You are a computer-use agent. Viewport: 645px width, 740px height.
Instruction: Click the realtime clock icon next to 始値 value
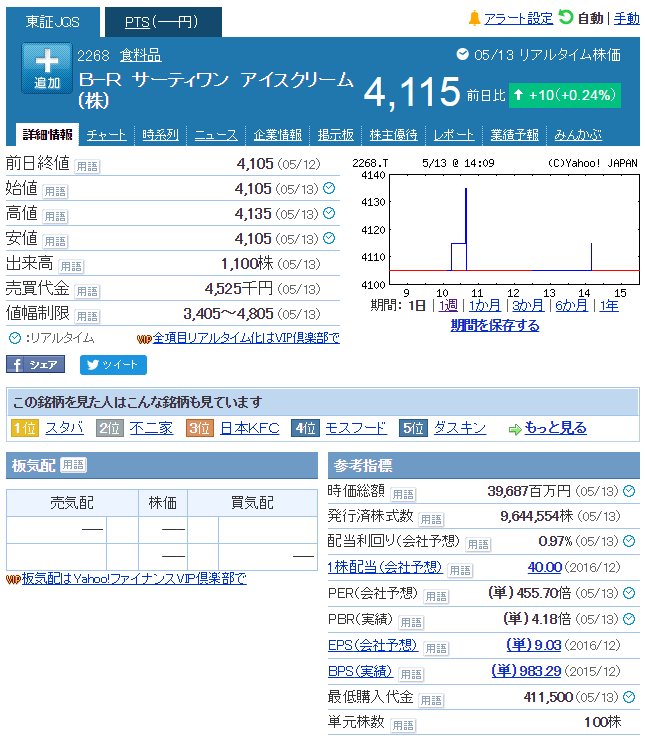[x=329, y=188]
